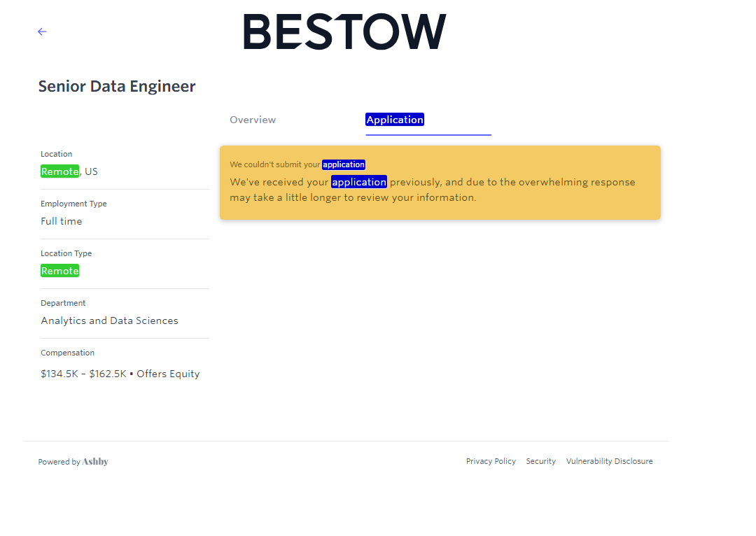Click the back arrow icon
756x536 pixels.
(42, 31)
